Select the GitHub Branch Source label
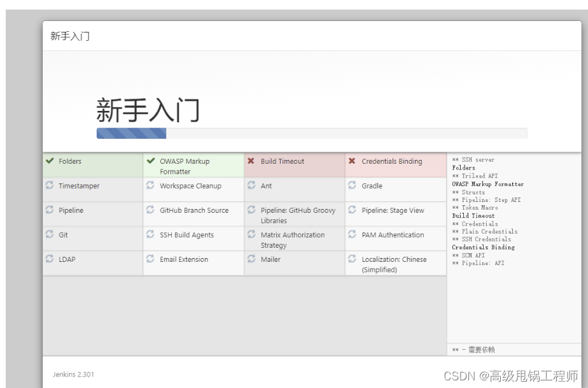588x388 pixels. pyautogui.click(x=194, y=210)
